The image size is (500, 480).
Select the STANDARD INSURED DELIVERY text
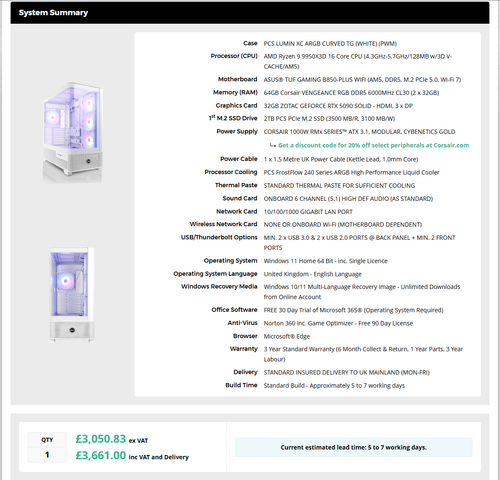[x=346, y=372]
